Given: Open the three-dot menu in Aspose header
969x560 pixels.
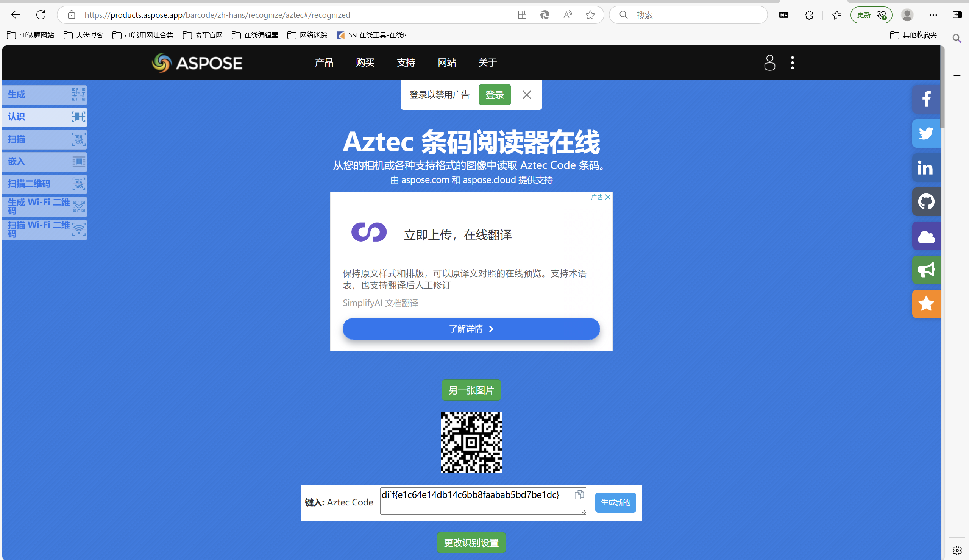Looking at the screenshot, I should tap(793, 63).
